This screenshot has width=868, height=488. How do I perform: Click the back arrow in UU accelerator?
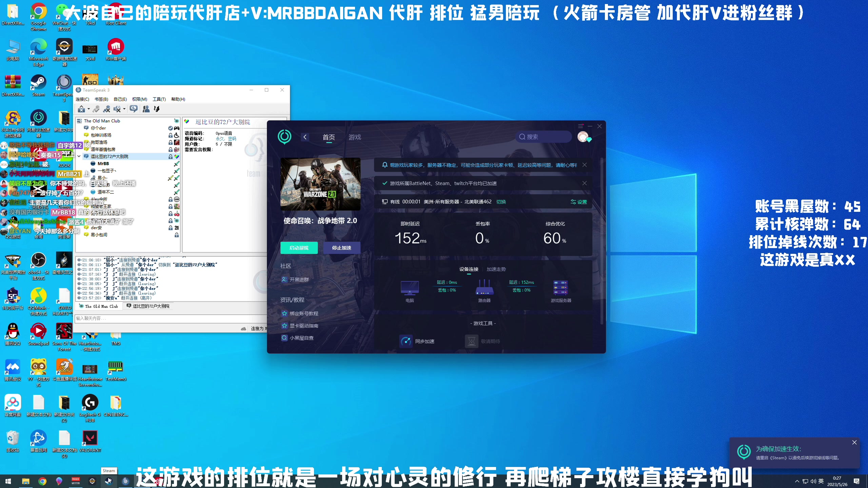(305, 137)
